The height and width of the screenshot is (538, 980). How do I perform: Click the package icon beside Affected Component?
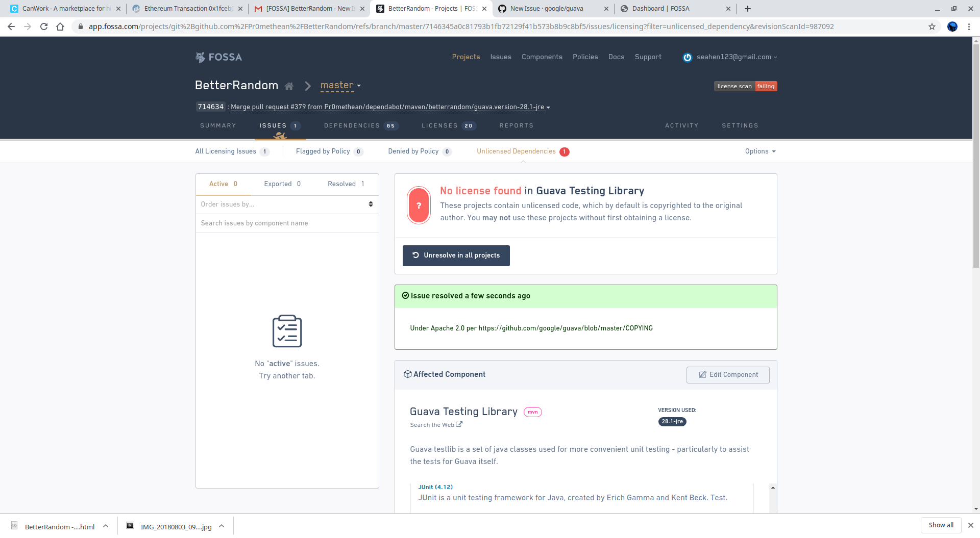(x=407, y=374)
